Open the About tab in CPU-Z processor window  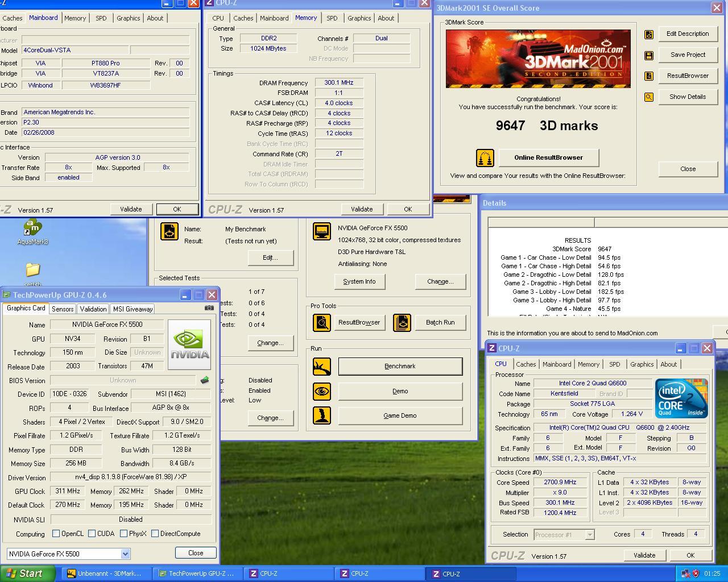tap(669, 364)
